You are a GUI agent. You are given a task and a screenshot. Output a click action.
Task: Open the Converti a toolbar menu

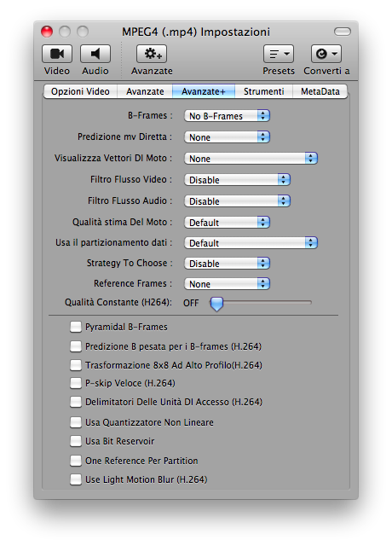(x=326, y=54)
